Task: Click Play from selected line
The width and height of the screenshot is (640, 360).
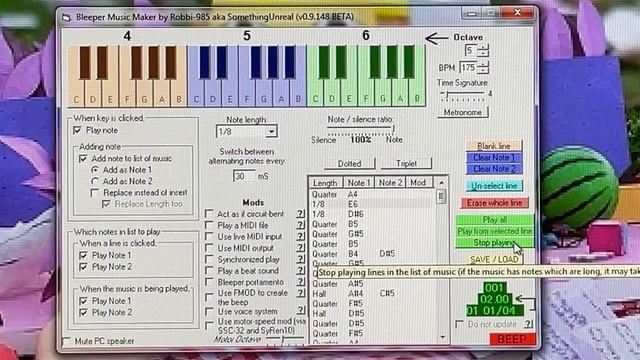Action: coord(495,231)
